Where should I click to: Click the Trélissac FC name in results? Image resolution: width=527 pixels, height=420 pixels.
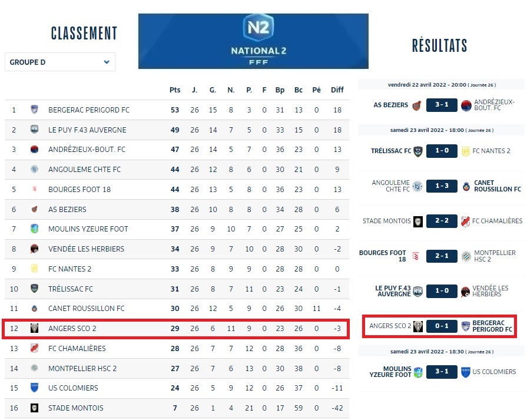391,151
